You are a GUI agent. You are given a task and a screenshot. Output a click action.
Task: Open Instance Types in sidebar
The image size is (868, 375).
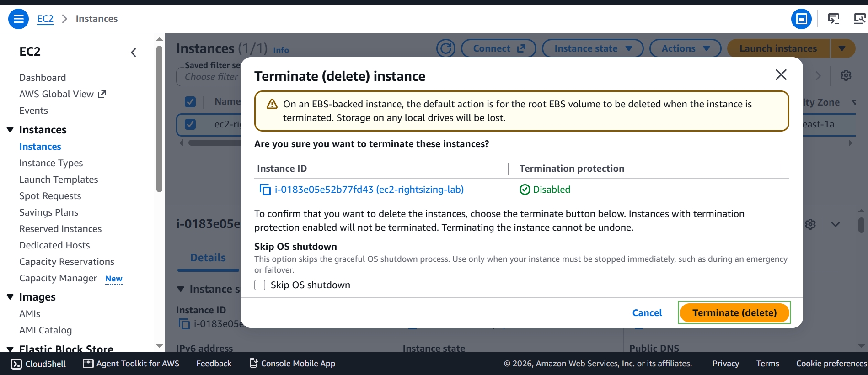51,163
